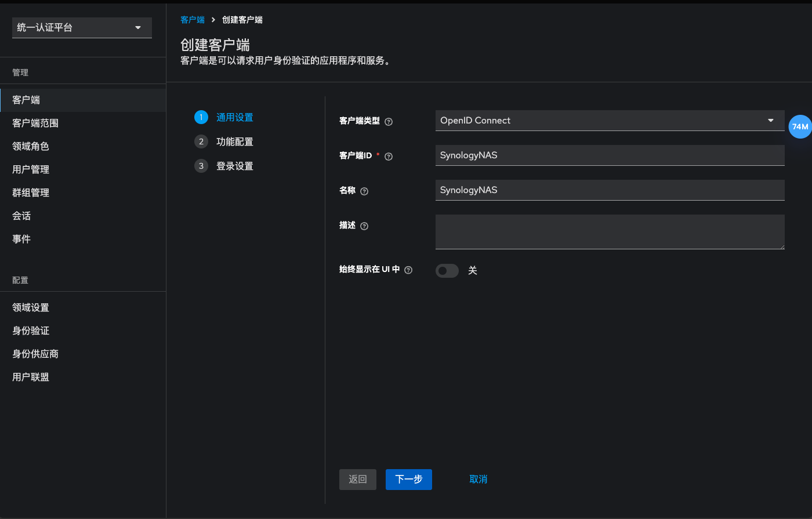This screenshot has height=519, width=812.
Task: Click help icon next to 客户端类型
Action: coord(389,122)
